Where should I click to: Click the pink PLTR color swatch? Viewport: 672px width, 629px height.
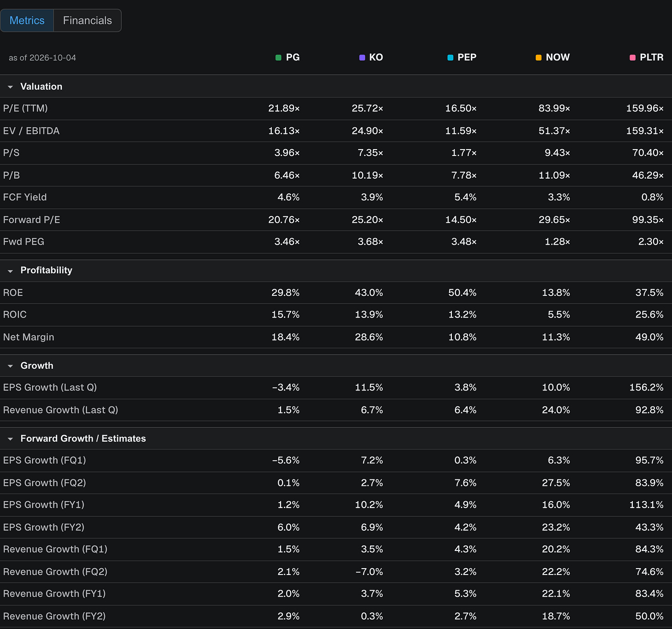[x=633, y=58]
